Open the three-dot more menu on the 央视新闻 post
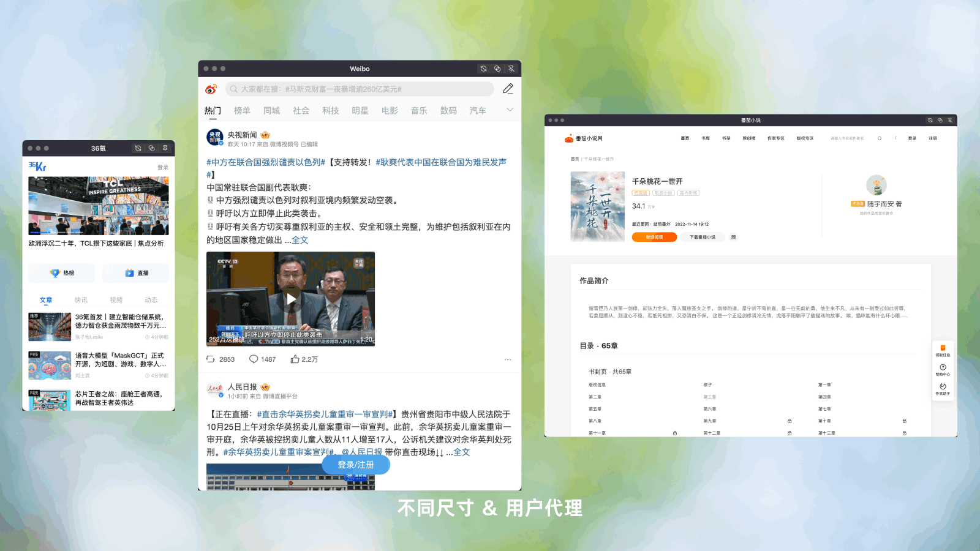Image resolution: width=980 pixels, height=551 pixels. pos(508,360)
